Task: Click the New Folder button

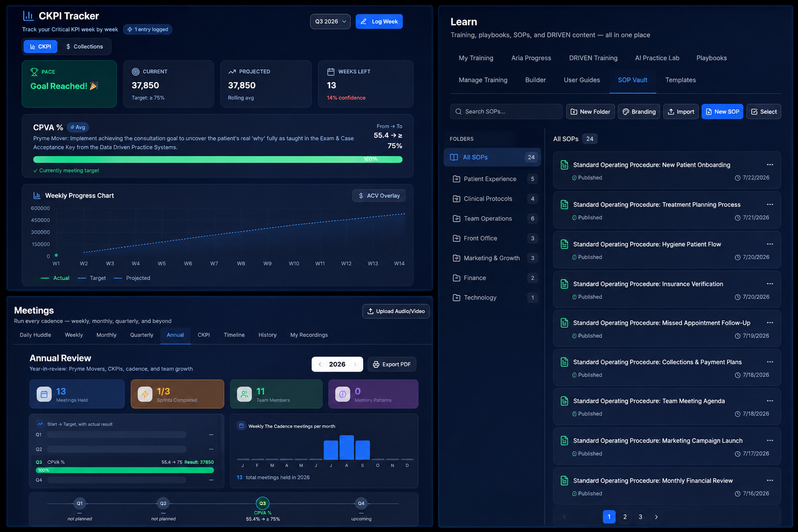Action: click(590, 112)
